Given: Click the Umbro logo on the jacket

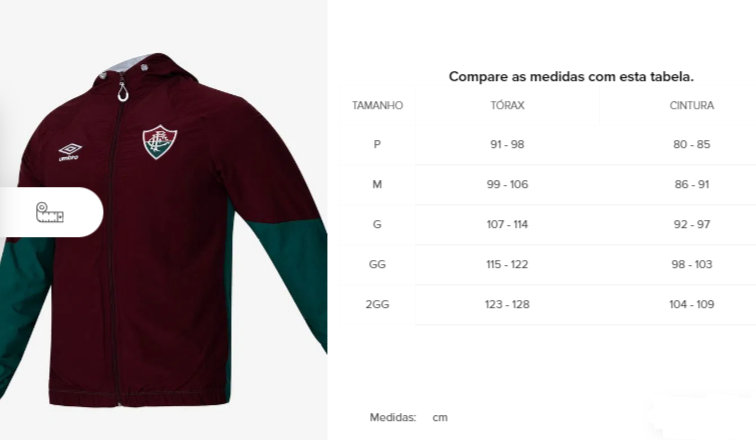Looking at the screenshot, I should coord(69,152).
